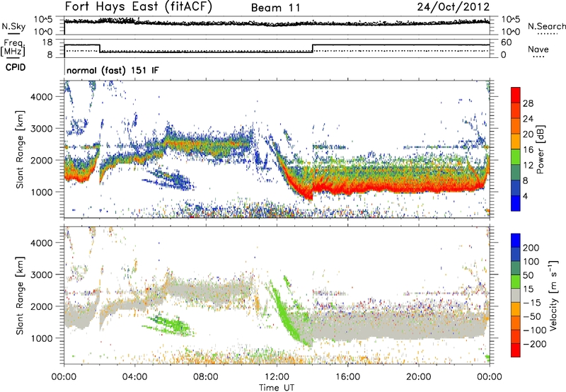Viewport: 566px width, 392px height.
Task: Click the green velocity streak near 12:00
Action: click(285, 311)
